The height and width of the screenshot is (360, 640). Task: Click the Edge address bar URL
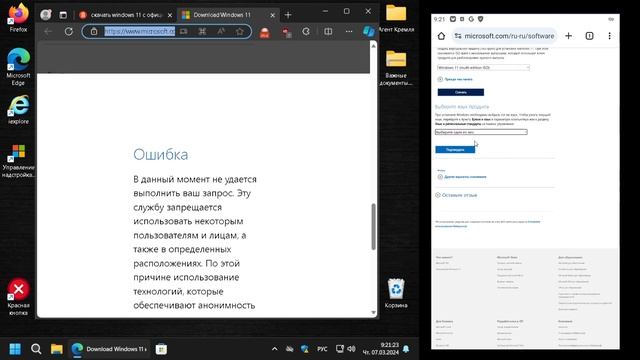click(x=140, y=31)
